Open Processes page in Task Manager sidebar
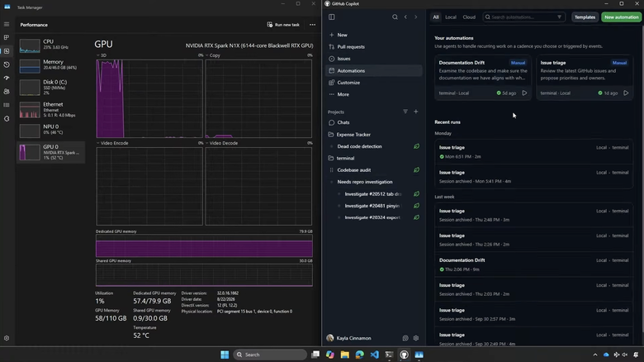The width and height of the screenshot is (644, 362). (x=7, y=37)
